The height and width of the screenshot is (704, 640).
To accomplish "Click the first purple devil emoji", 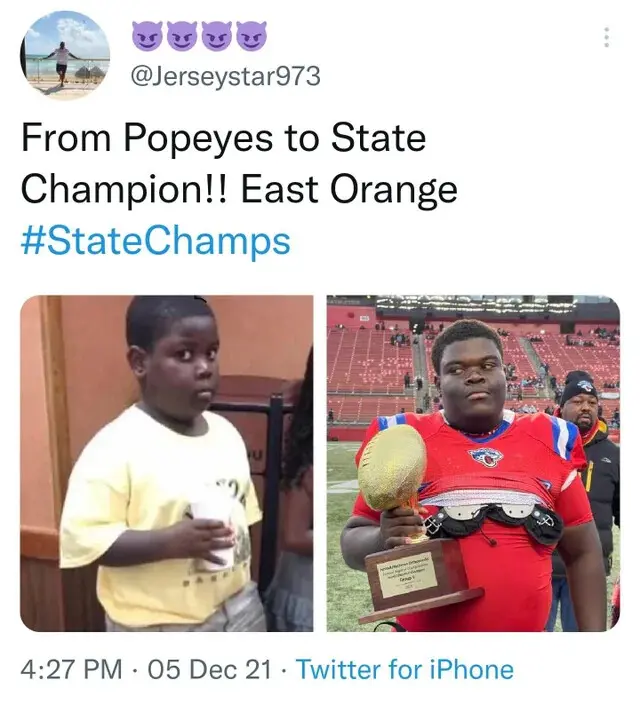I will pos(147,36).
